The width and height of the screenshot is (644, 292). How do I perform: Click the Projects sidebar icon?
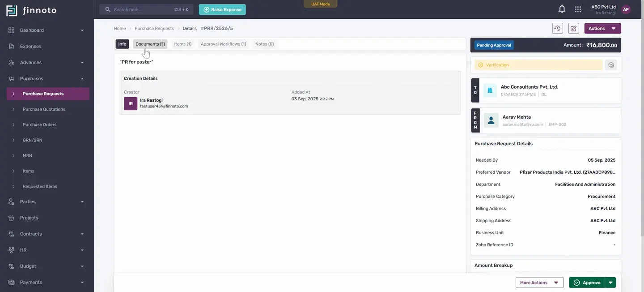tap(12, 218)
